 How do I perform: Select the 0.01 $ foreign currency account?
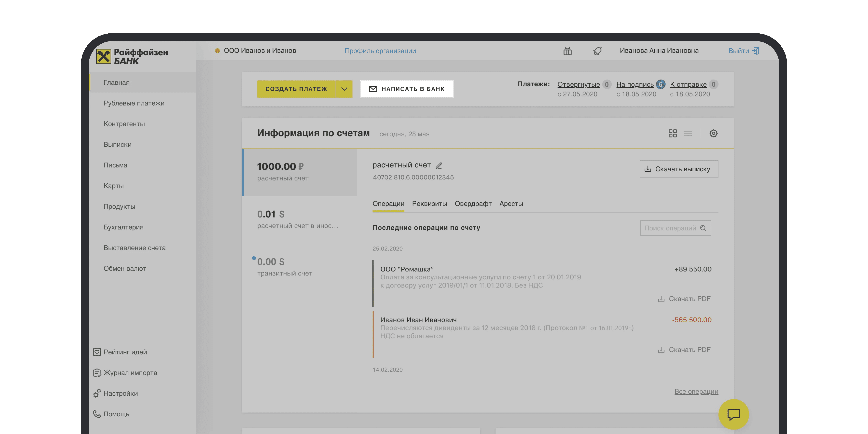click(299, 219)
